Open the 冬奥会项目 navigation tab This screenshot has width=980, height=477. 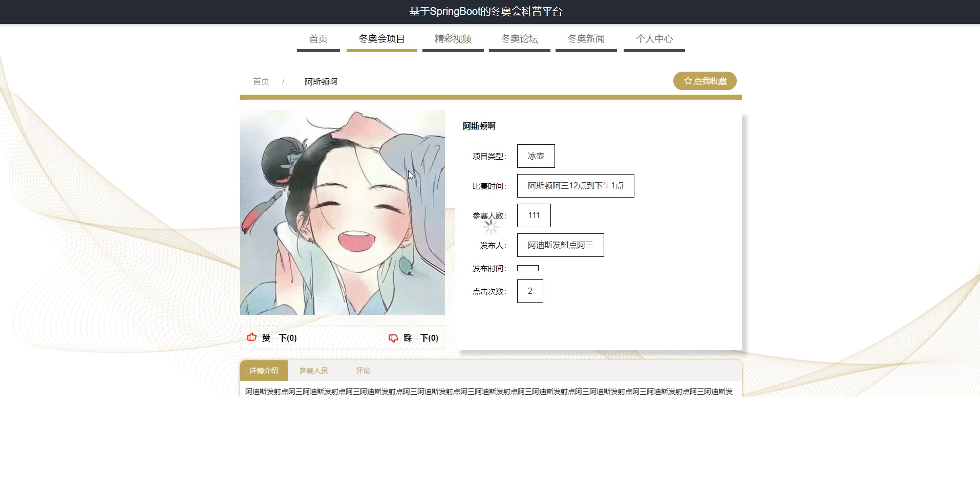[382, 39]
